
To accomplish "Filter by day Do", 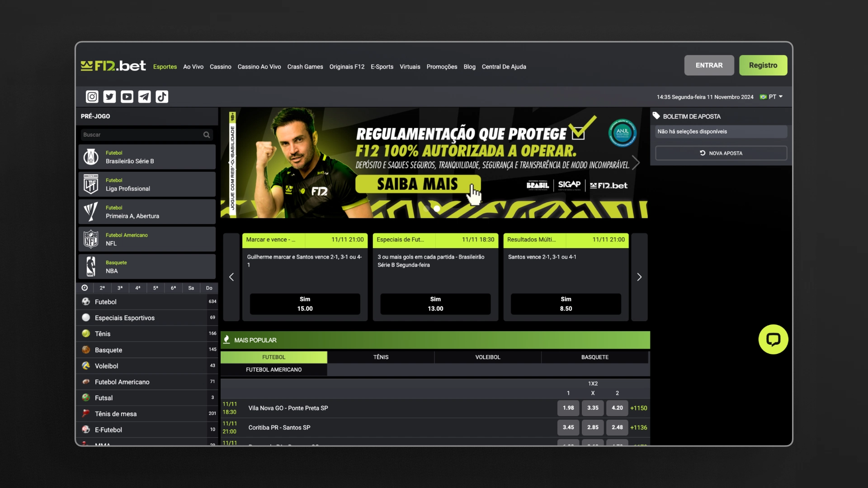I will (209, 288).
